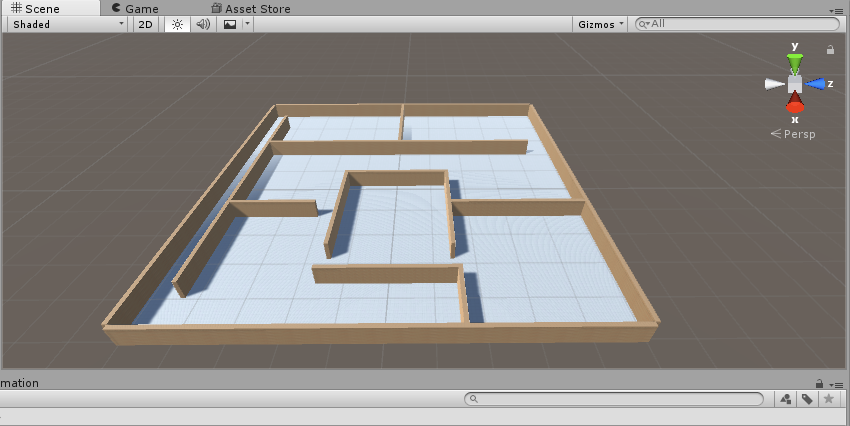Click the lower panel search field
Image resolution: width=850 pixels, height=426 pixels.
click(614, 399)
